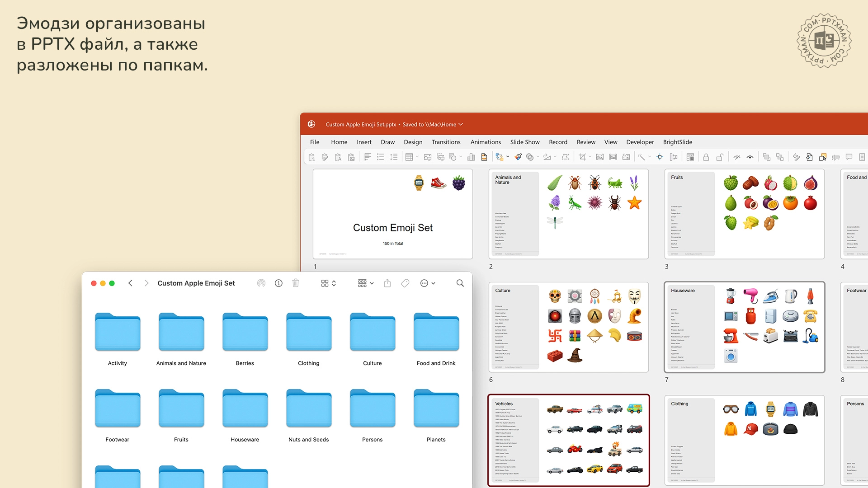Open the Transitions ribbon tab
Image resolution: width=868 pixels, height=488 pixels.
446,142
